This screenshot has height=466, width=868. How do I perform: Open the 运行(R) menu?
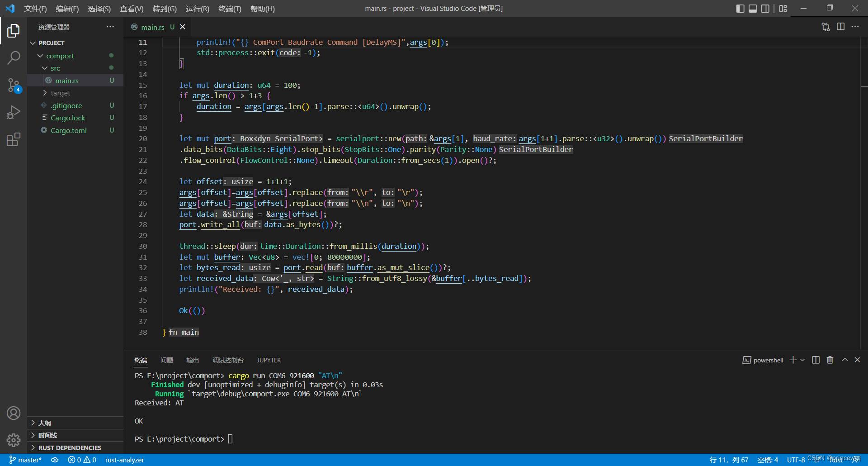(198, 9)
